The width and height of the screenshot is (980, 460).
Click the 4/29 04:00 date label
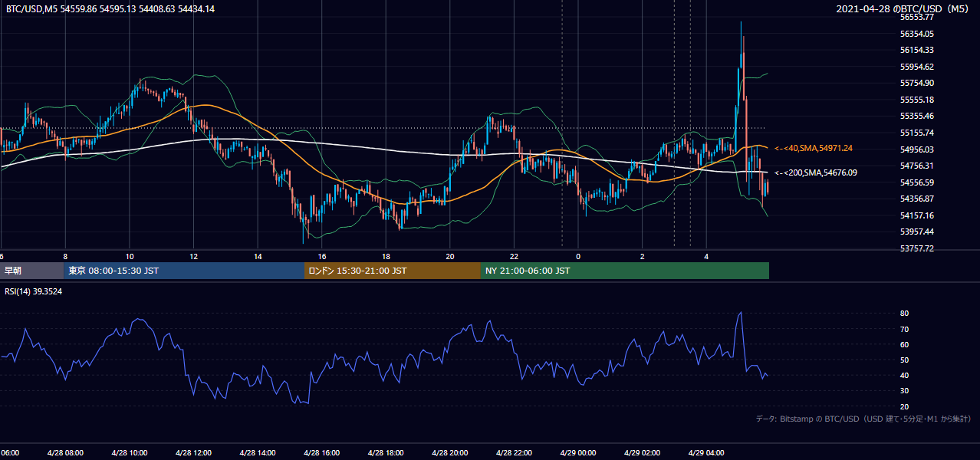pos(706,453)
